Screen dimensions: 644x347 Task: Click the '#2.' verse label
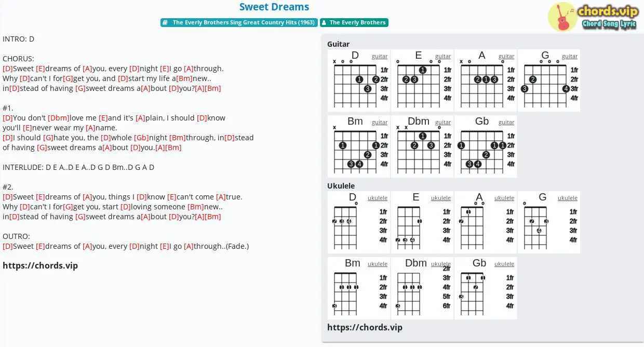(8, 187)
